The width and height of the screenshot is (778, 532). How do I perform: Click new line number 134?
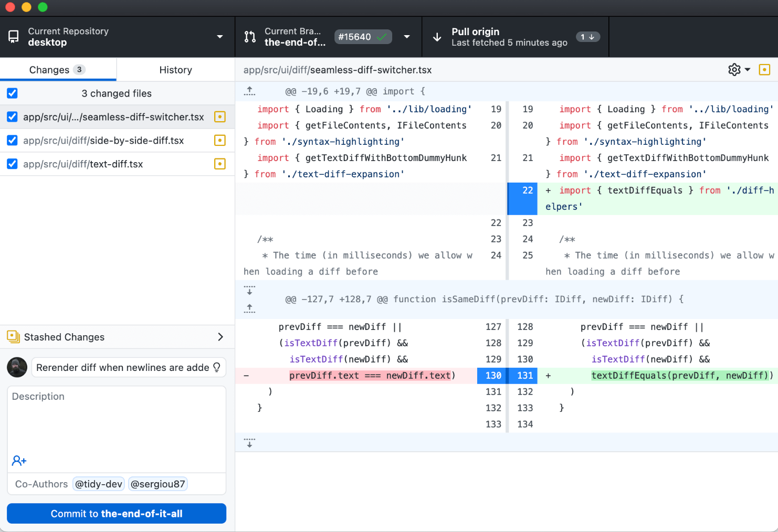pos(525,424)
